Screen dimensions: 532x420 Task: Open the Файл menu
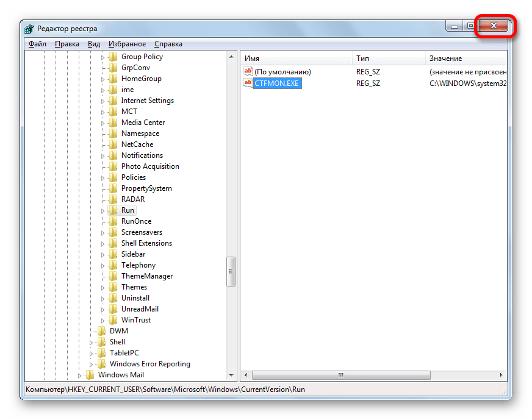tap(37, 44)
